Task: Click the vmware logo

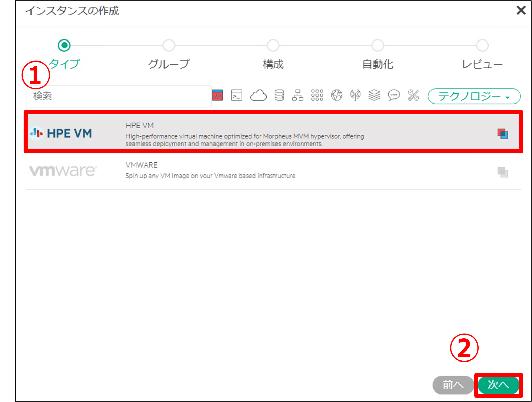Action: [x=62, y=171]
